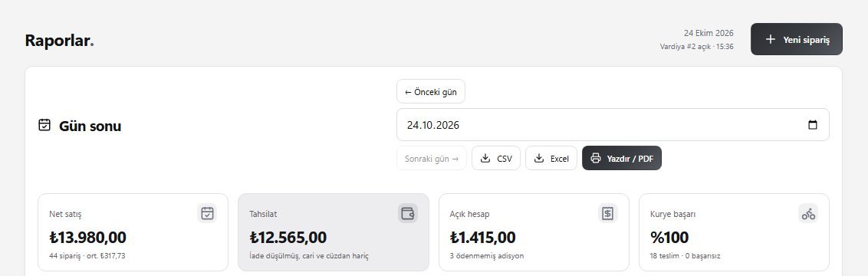Go to previous day with Önceki gün
Viewport: 868px width, 276px height.
(x=431, y=91)
